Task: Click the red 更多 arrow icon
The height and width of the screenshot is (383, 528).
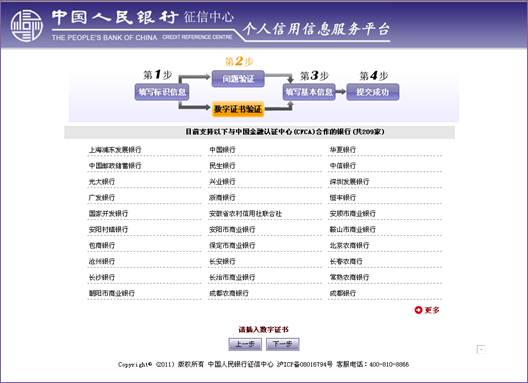Action: point(418,310)
